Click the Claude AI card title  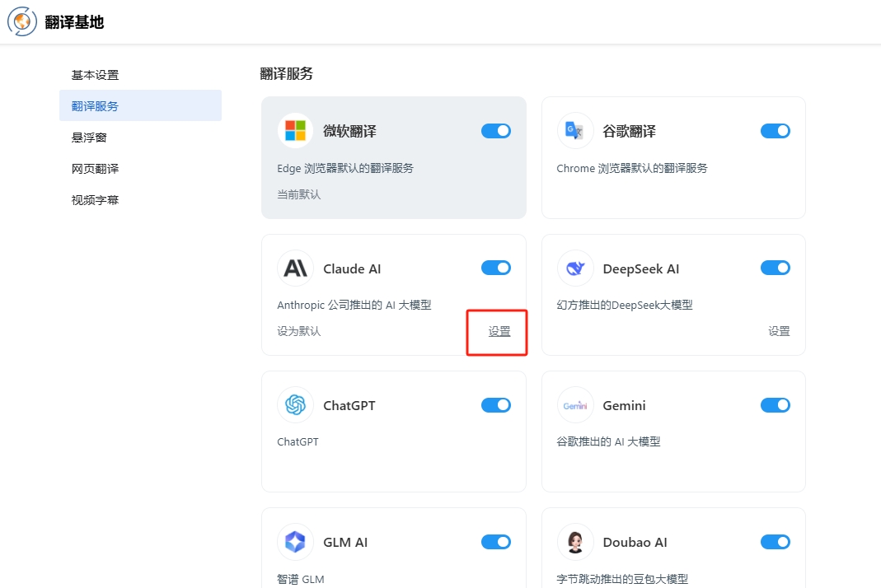tap(352, 269)
